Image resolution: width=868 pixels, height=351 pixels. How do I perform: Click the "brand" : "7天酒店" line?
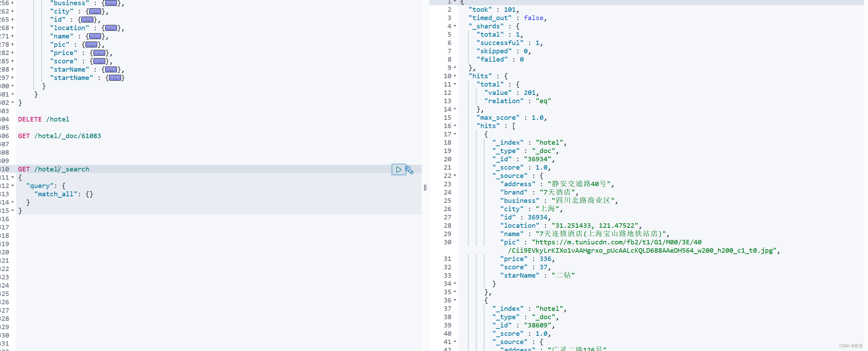point(539,192)
